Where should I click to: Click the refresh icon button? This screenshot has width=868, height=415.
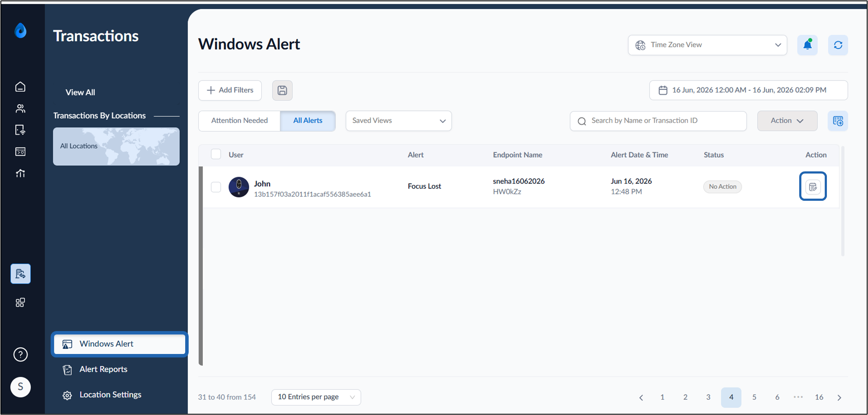838,45
